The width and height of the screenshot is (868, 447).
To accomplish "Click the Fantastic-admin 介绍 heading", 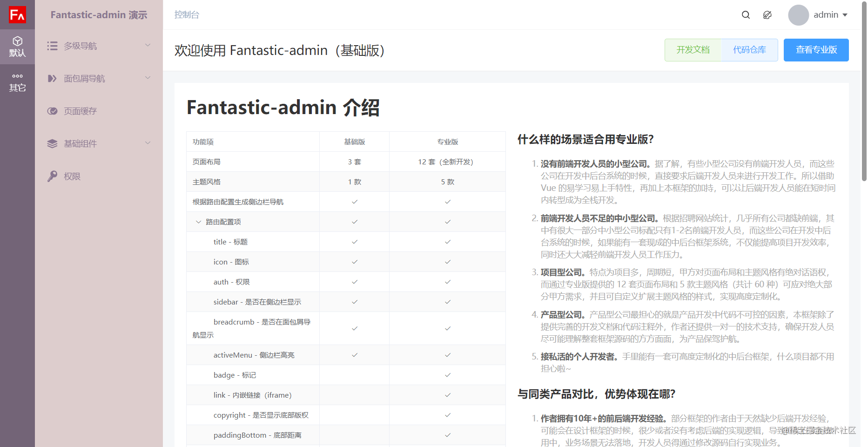I will click(283, 108).
